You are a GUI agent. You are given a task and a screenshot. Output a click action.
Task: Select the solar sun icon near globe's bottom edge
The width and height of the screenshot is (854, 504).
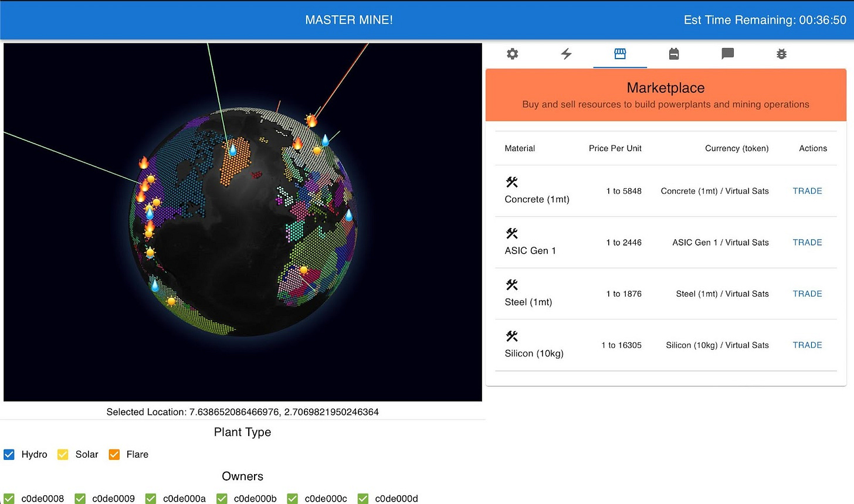pos(171,302)
